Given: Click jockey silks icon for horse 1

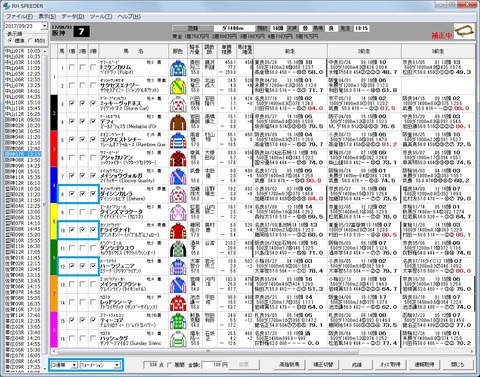Looking at the screenshot, I should (178, 68).
